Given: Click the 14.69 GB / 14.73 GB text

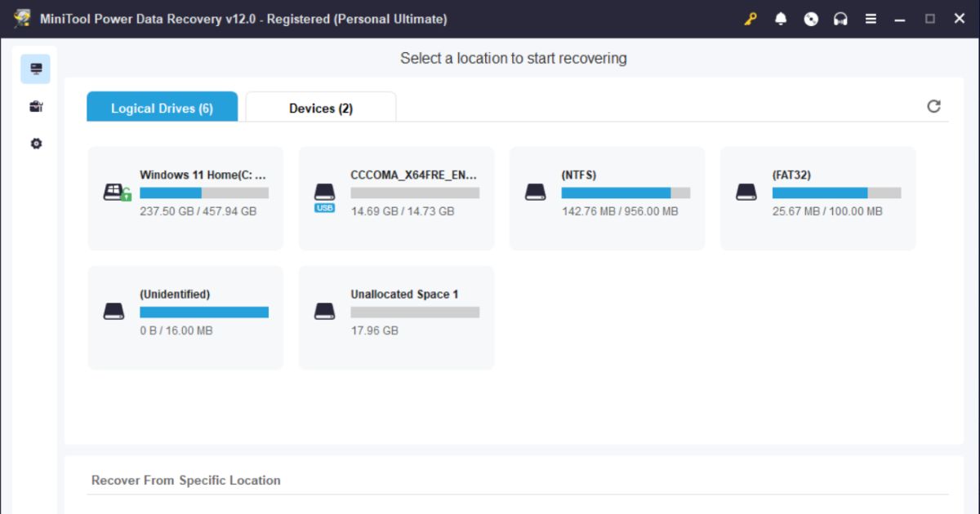Looking at the screenshot, I should coord(403,211).
